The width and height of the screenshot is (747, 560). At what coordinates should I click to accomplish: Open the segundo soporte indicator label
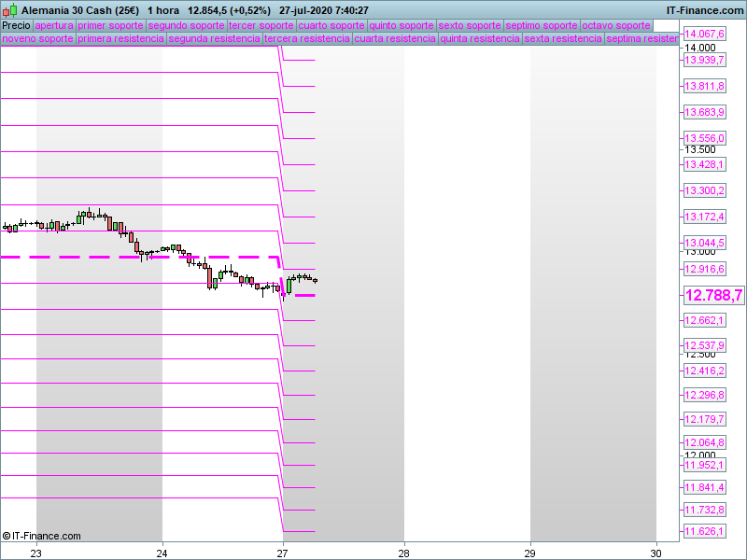pyautogui.click(x=186, y=25)
